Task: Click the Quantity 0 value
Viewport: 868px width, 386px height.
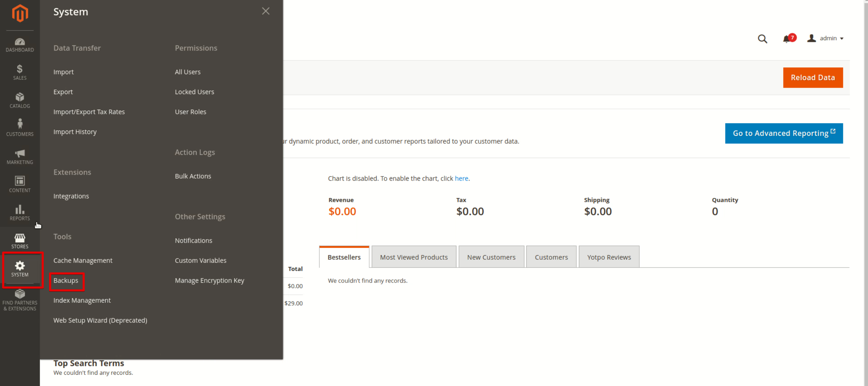Action: pyautogui.click(x=714, y=211)
